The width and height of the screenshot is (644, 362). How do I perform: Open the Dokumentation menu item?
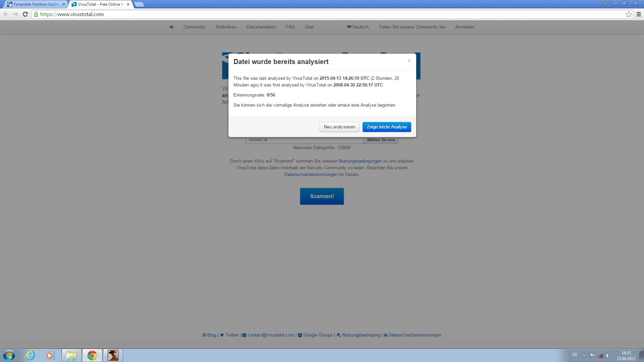coord(261,27)
